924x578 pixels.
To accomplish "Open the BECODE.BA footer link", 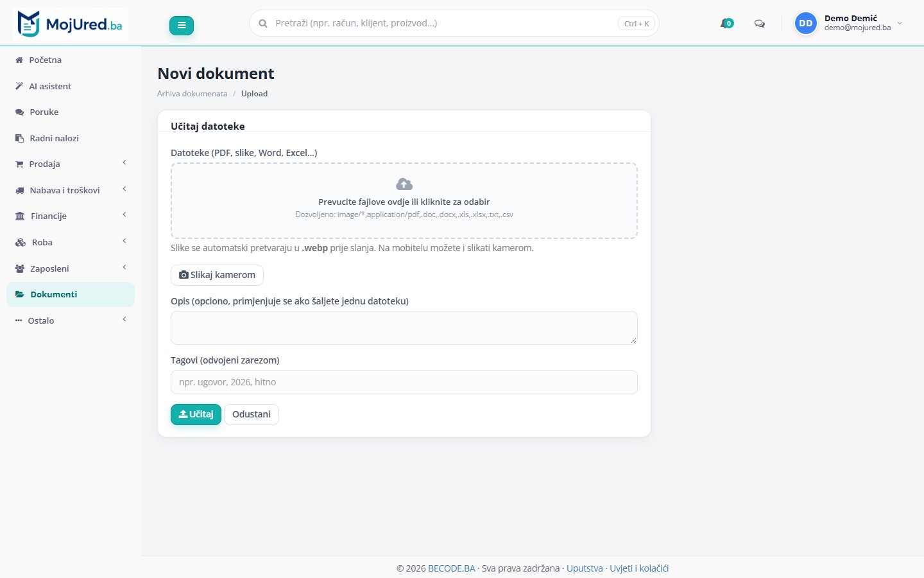I will pos(452,568).
